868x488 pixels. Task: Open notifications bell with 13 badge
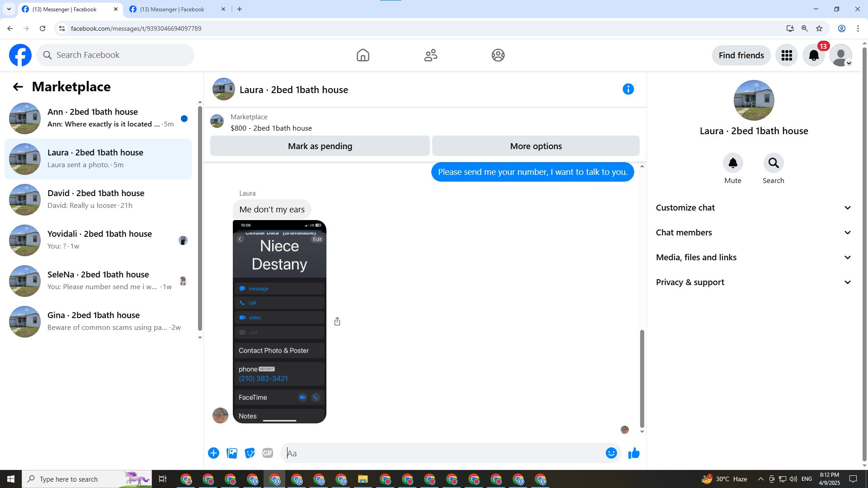(814, 55)
